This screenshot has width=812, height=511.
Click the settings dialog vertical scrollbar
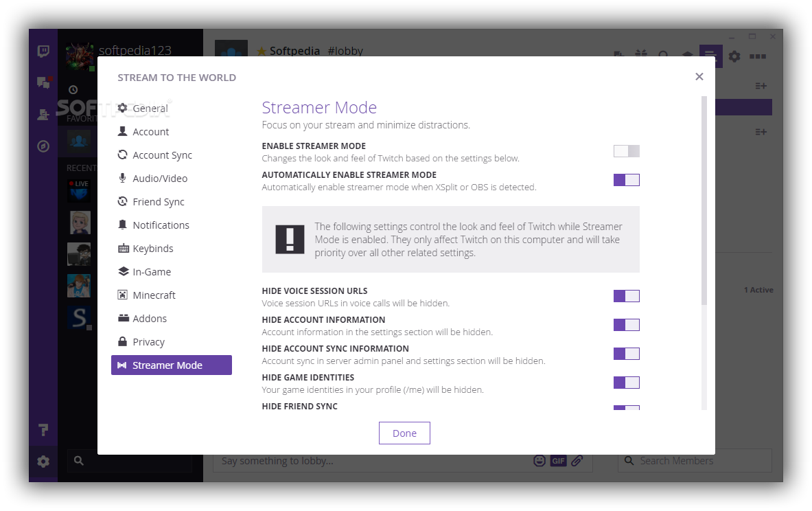704,200
